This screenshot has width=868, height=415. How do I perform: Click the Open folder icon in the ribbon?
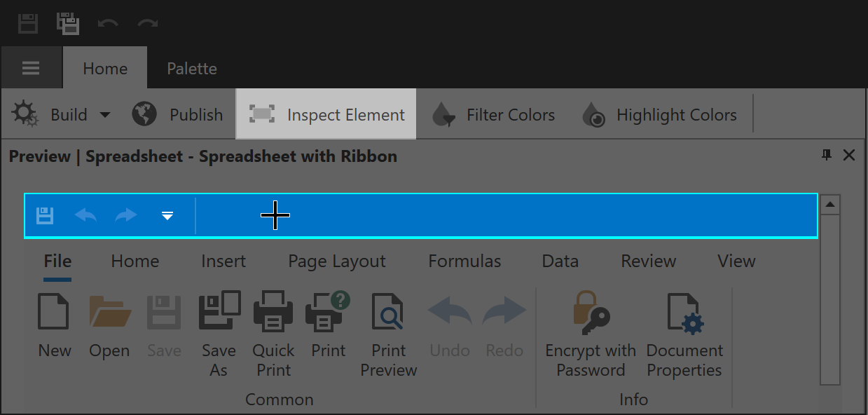pyautogui.click(x=109, y=312)
